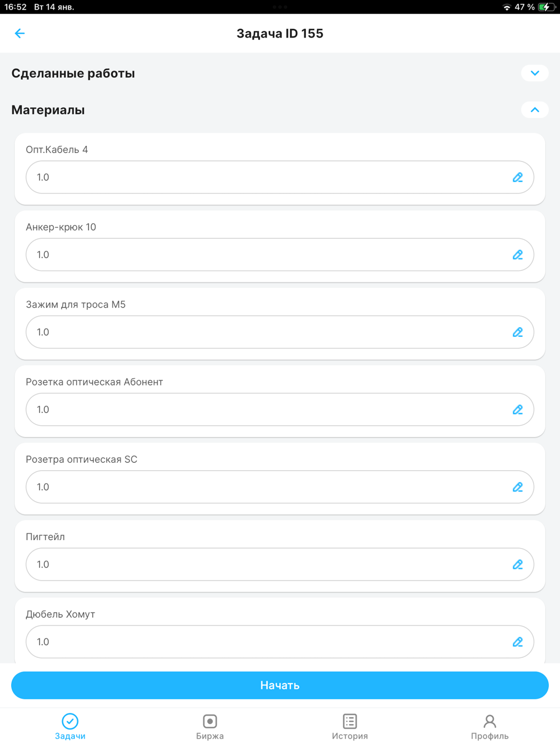Screen dimensions: 560x747
Task: Click edit pencil for Пигтейл
Action: tap(517, 564)
